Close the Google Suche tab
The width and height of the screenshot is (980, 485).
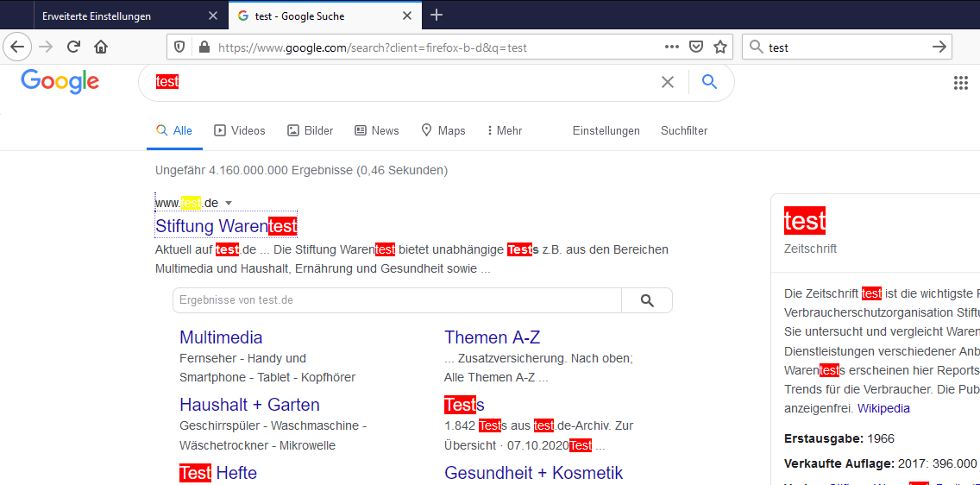pyautogui.click(x=406, y=16)
